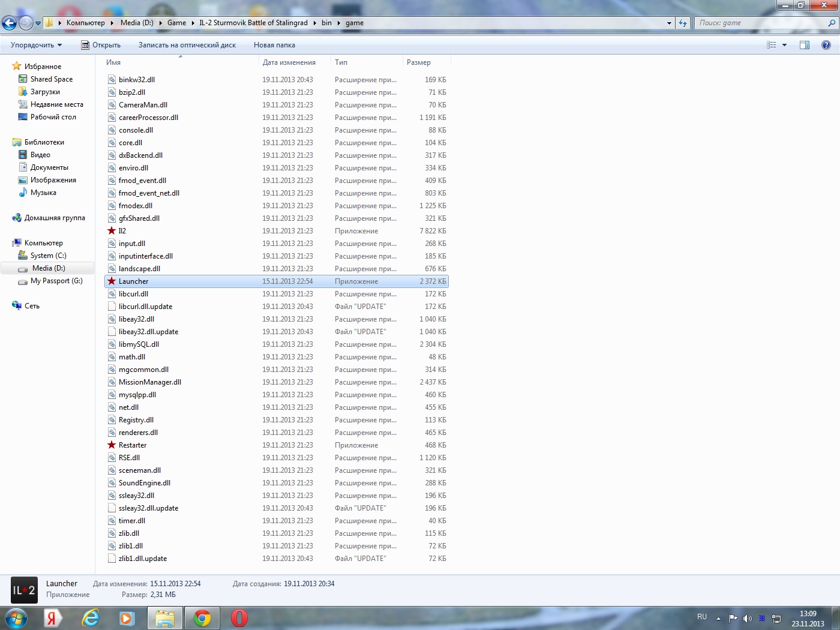840x630 pixels.
Task: Select the file 'MissionManager.dll'
Action: [150, 382]
